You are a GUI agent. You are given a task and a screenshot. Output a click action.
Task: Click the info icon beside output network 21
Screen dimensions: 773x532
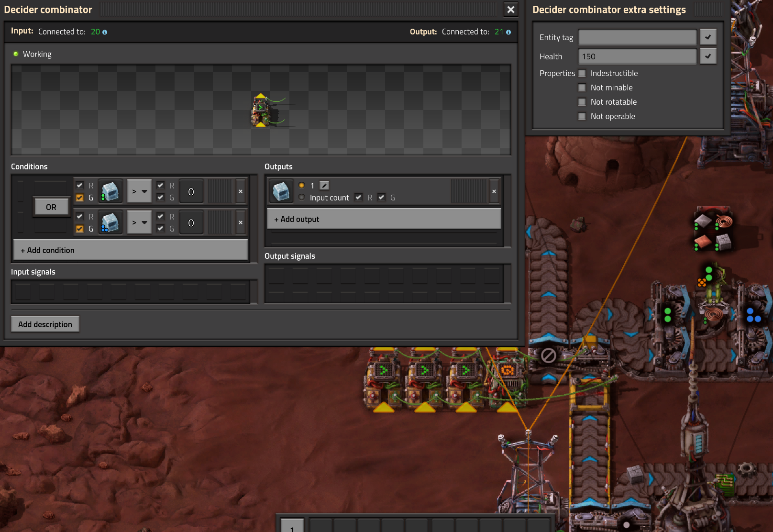click(508, 32)
